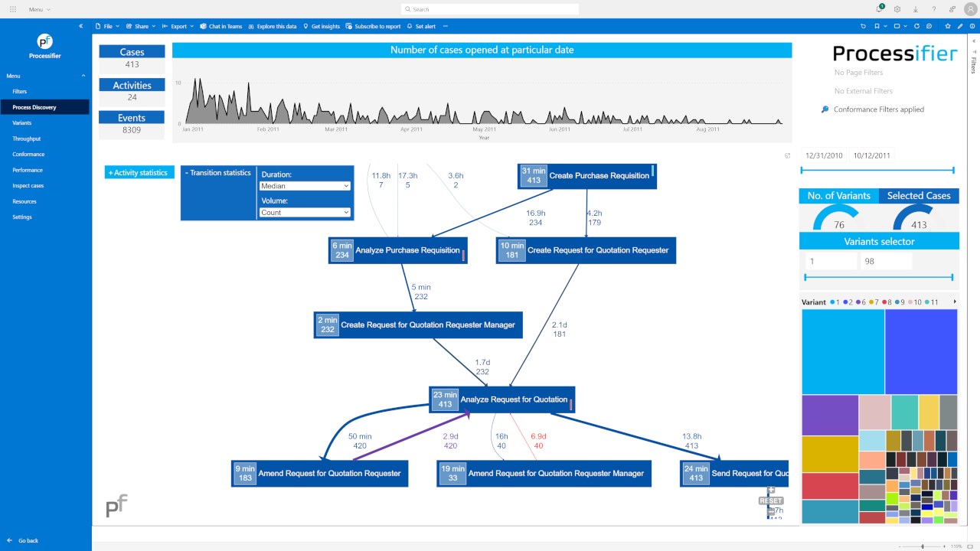Viewport: 980px width, 551px height.
Task: Open the help question mark icon
Action: click(934, 9)
